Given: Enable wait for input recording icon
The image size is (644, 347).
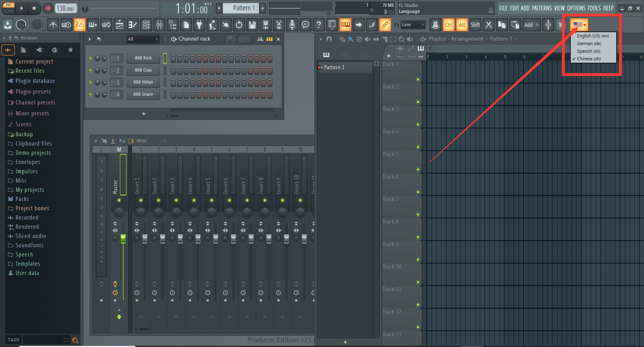Looking at the screenshot, I should 66,25.
